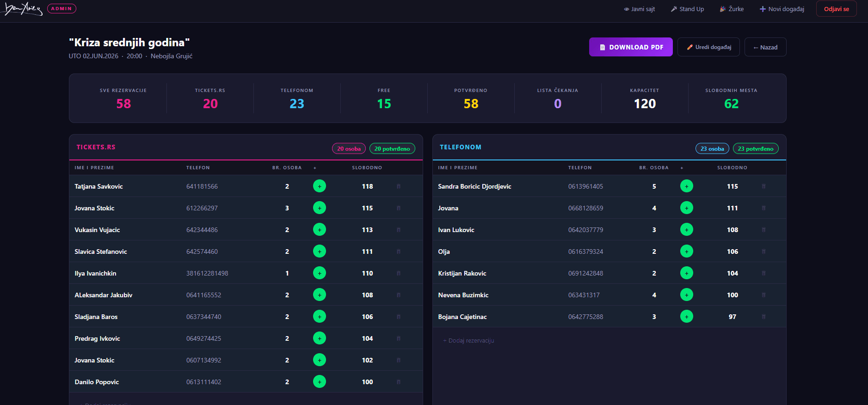Click the name Kristijan Rakovic

[462, 273]
